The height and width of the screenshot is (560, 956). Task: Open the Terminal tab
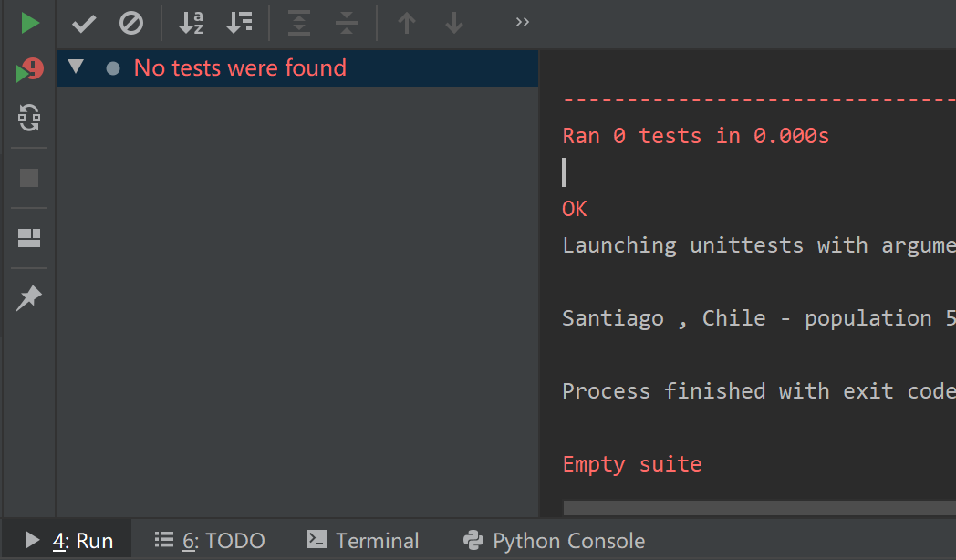(363, 541)
